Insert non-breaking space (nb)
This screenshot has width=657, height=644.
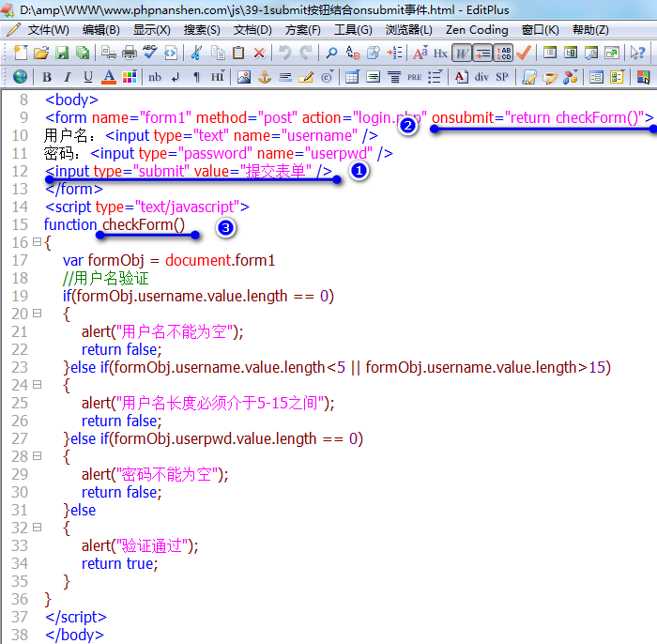155,77
